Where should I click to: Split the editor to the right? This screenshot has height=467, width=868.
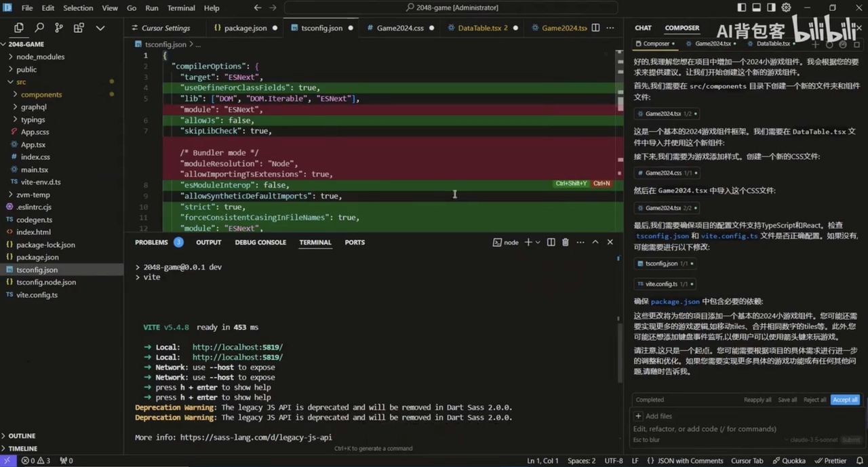point(595,28)
